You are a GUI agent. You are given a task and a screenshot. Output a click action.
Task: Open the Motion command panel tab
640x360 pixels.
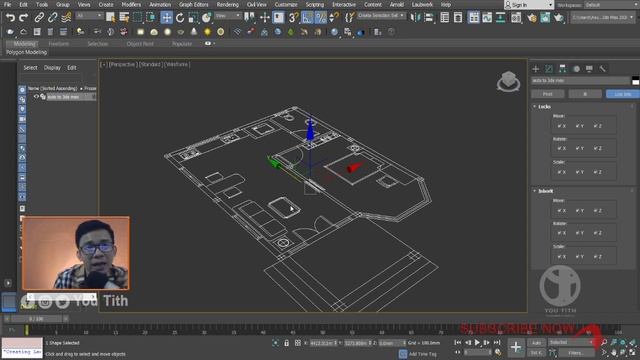(x=576, y=69)
